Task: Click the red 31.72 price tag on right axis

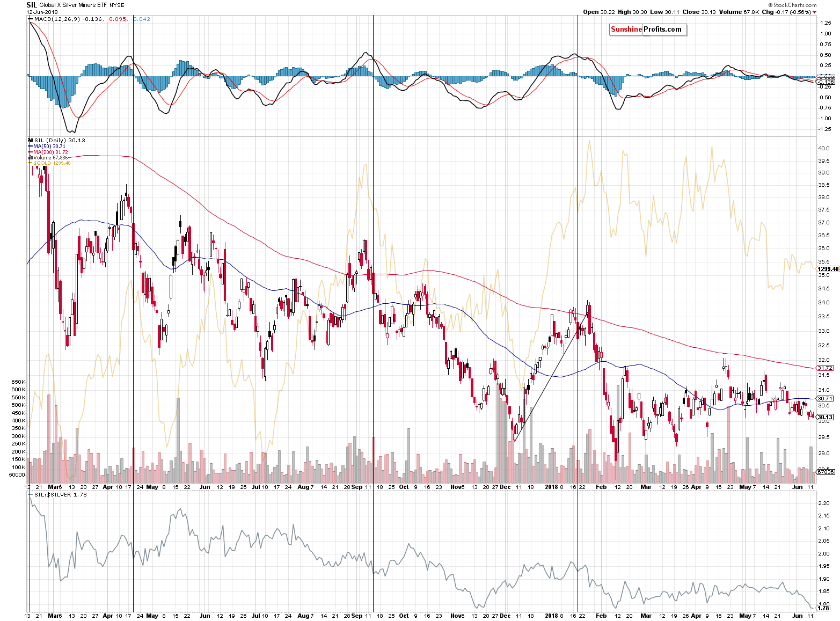Action: coord(825,368)
